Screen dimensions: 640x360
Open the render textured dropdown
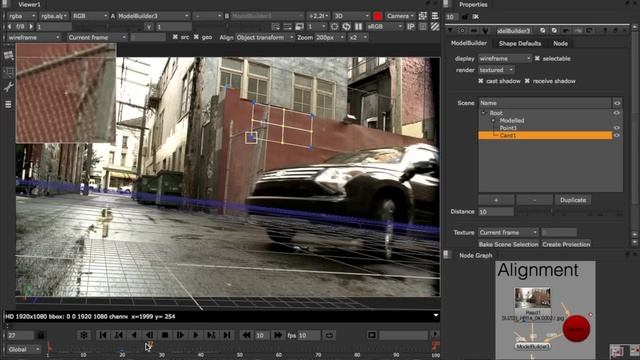point(496,70)
